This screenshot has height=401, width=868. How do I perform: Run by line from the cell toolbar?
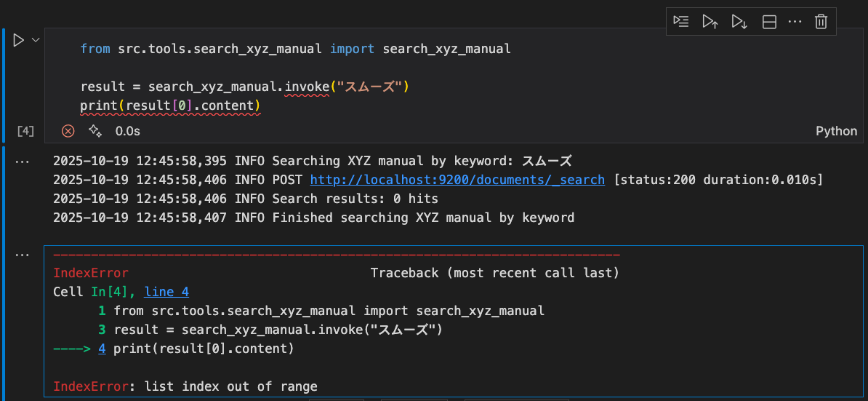[x=681, y=22]
